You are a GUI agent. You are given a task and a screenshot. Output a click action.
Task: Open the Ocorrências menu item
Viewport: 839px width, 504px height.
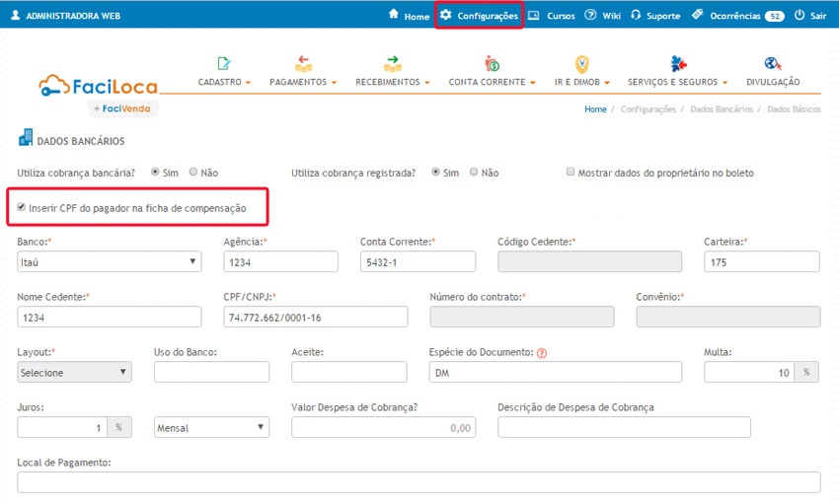tap(735, 16)
